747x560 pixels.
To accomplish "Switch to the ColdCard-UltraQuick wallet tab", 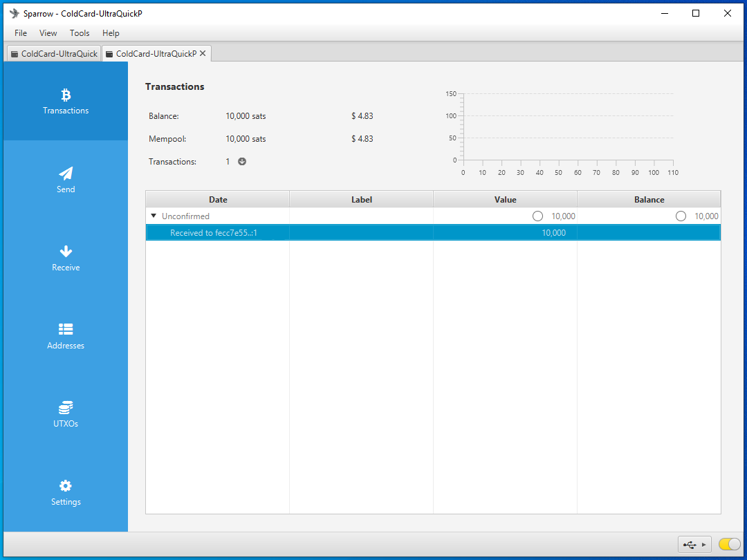I will tap(54, 54).
